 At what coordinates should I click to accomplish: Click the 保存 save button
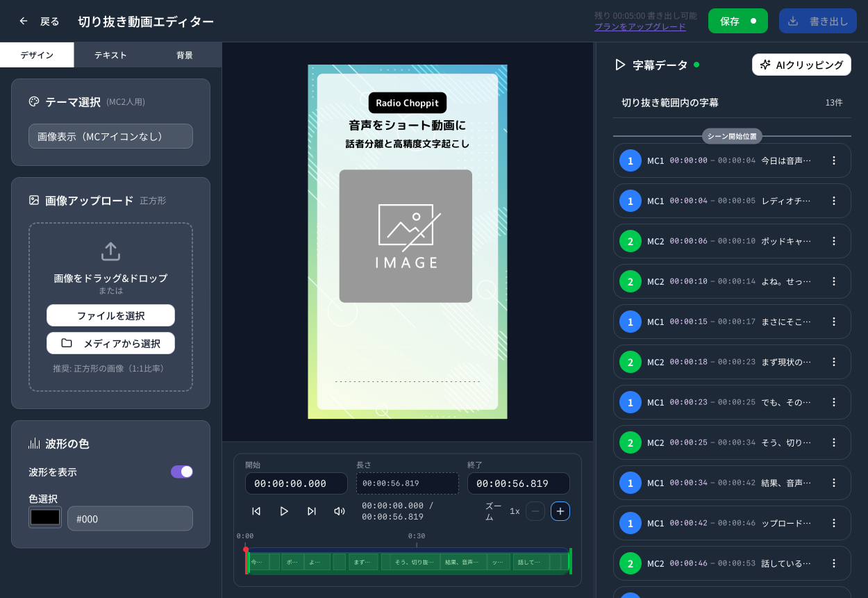point(737,21)
